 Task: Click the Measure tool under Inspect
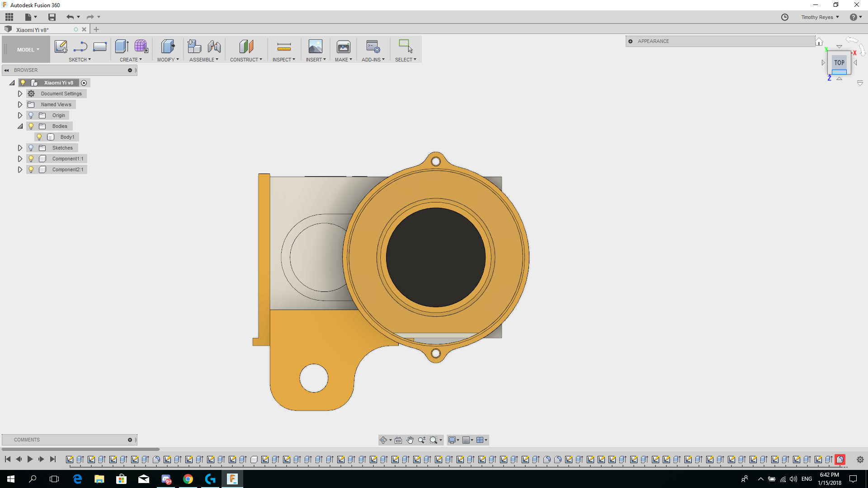coord(284,46)
